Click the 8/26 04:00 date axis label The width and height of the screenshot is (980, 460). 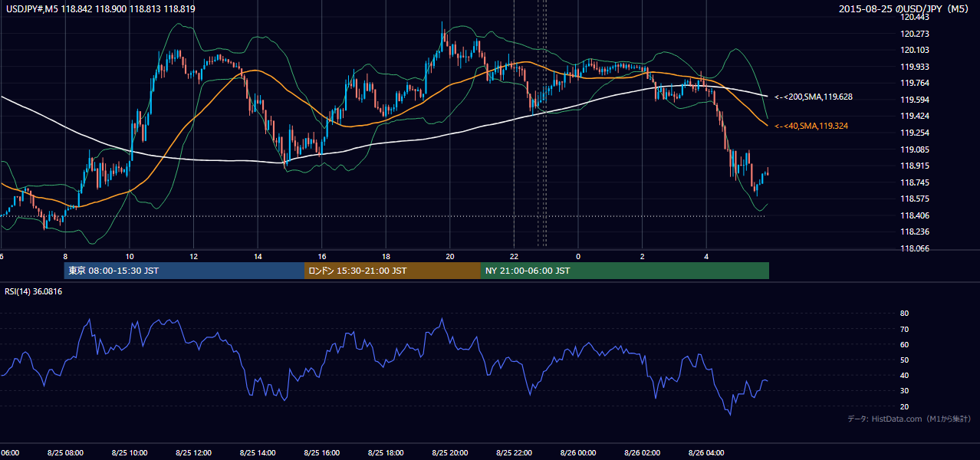[x=706, y=452]
